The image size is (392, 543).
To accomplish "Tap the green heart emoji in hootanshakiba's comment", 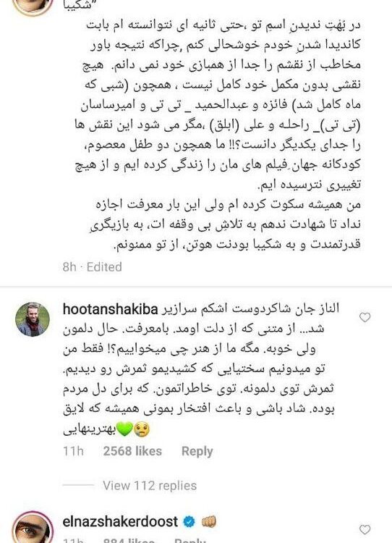I will pyautogui.click(x=125, y=430).
